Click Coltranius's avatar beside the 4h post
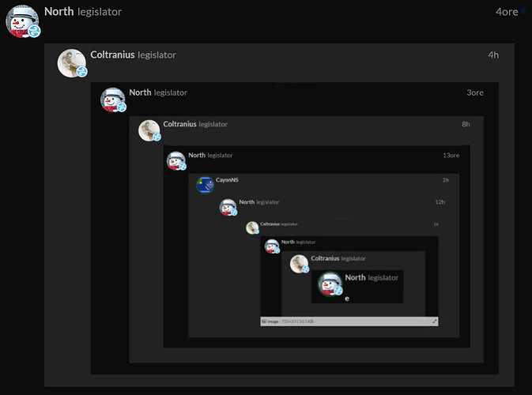The height and width of the screenshot is (395, 532). click(71, 62)
